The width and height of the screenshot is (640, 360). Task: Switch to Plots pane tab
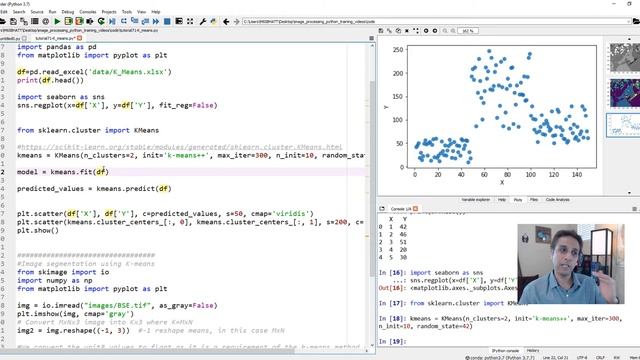click(x=518, y=200)
